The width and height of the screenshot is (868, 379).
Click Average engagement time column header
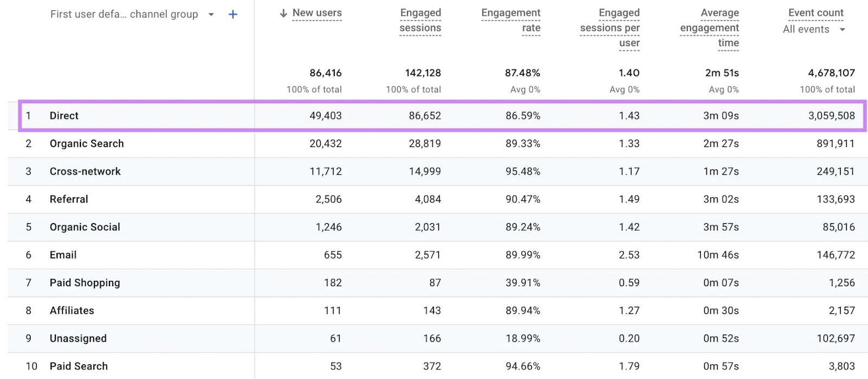click(x=710, y=28)
